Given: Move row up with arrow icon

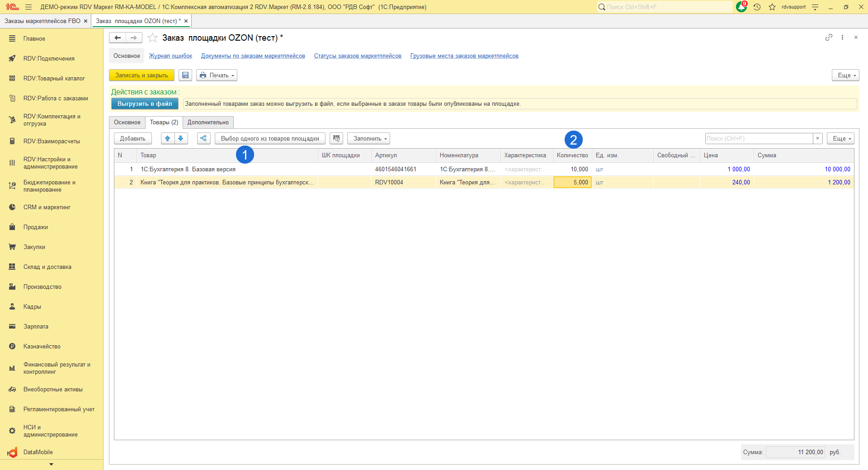Looking at the screenshot, I should (x=168, y=139).
